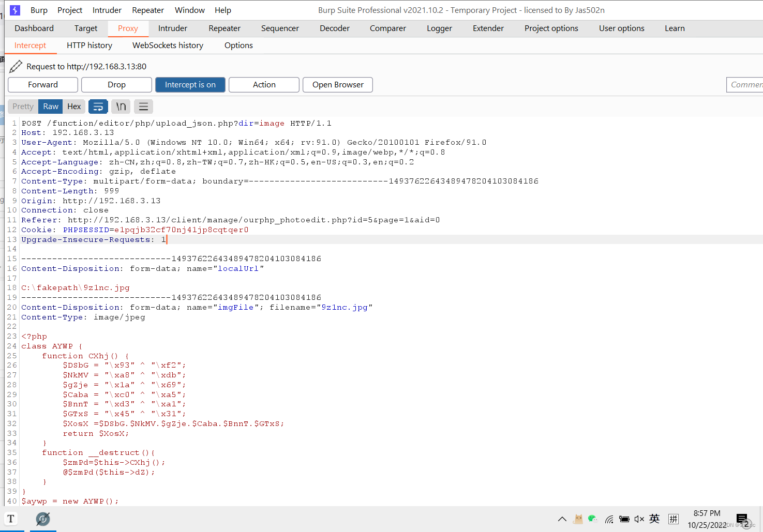This screenshot has width=763, height=532.
Task: Click the "$aywp = new AYWP();" line
Action: click(70, 501)
